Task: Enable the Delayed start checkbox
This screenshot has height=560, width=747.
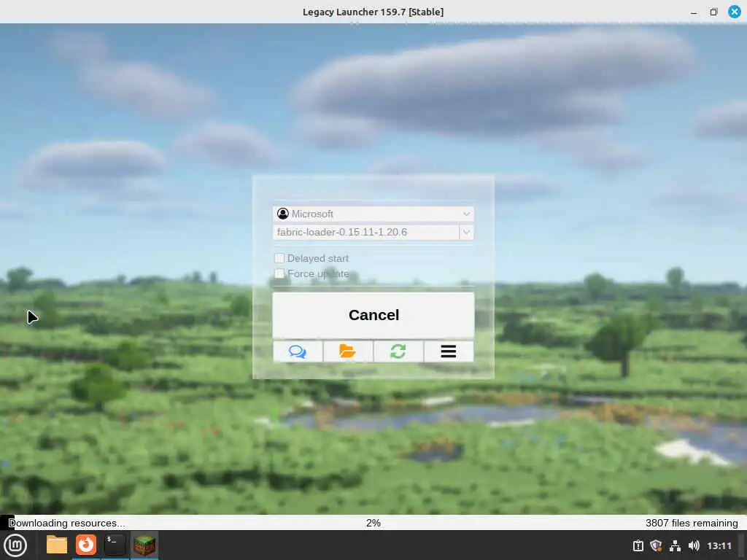Action: 279,258
